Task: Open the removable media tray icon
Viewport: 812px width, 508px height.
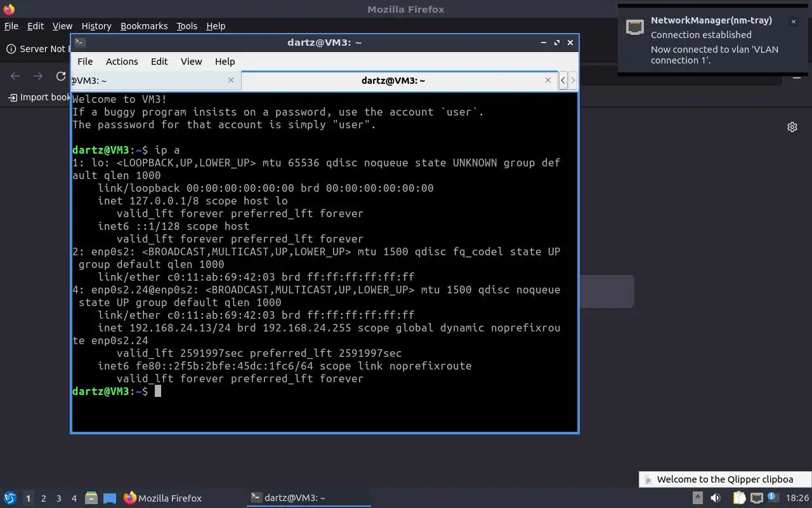Action: pos(697,498)
